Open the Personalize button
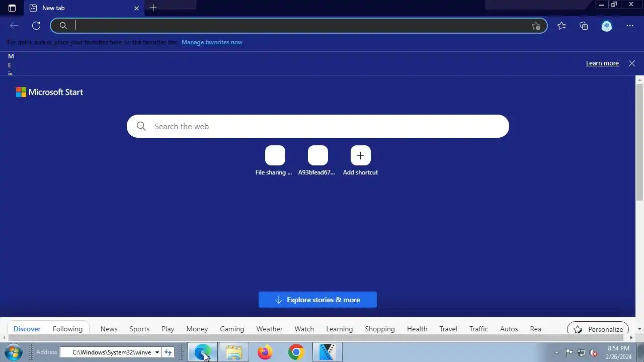Image resolution: width=644 pixels, height=362 pixels. coord(598,329)
